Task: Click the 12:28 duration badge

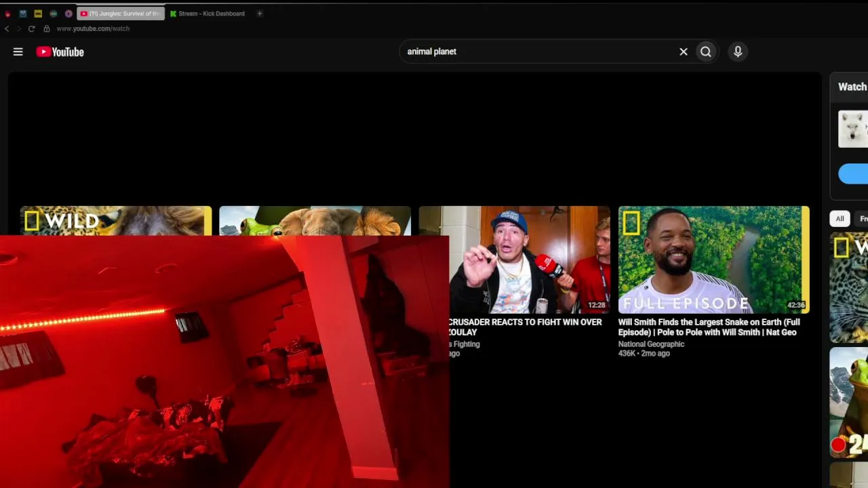Action: point(597,306)
